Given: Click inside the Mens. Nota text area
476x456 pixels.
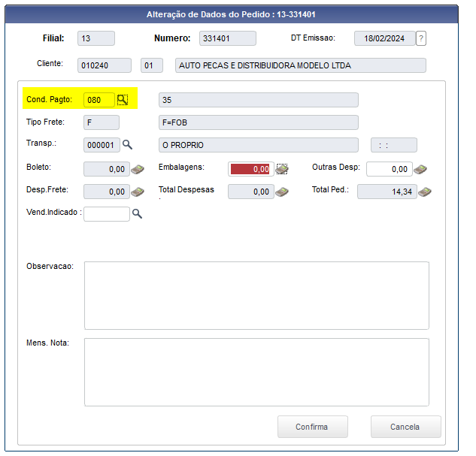Looking at the screenshot, I should click(256, 372).
